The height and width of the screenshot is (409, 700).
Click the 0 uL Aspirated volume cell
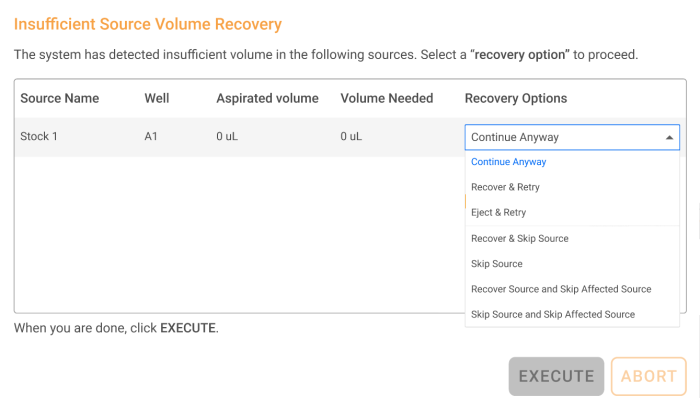point(229,137)
